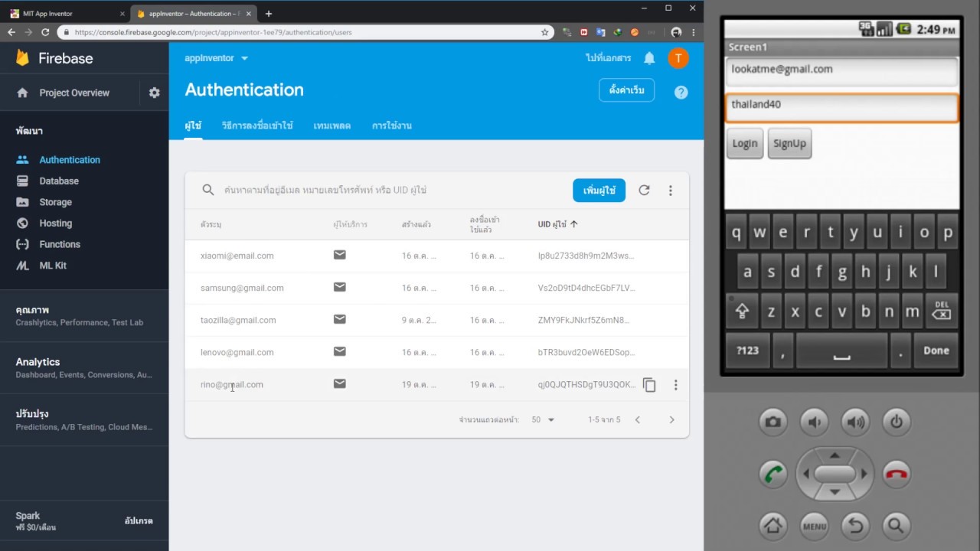Refresh the users list

(644, 191)
